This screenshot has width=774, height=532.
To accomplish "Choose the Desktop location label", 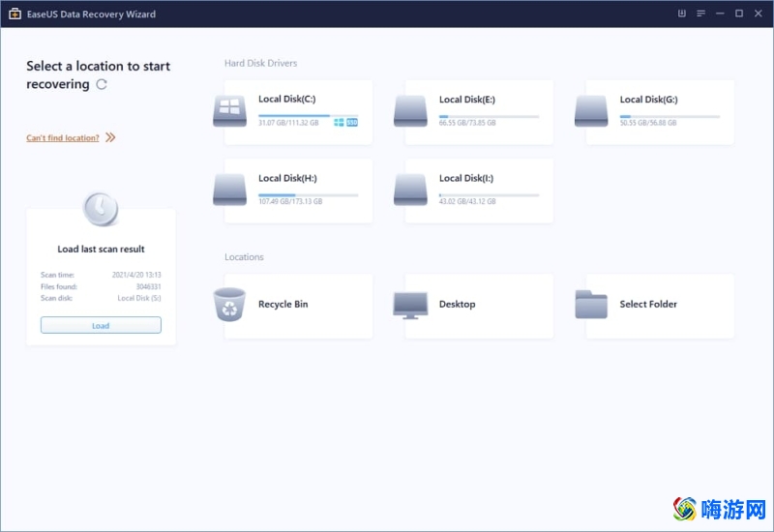I will tap(457, 304).
